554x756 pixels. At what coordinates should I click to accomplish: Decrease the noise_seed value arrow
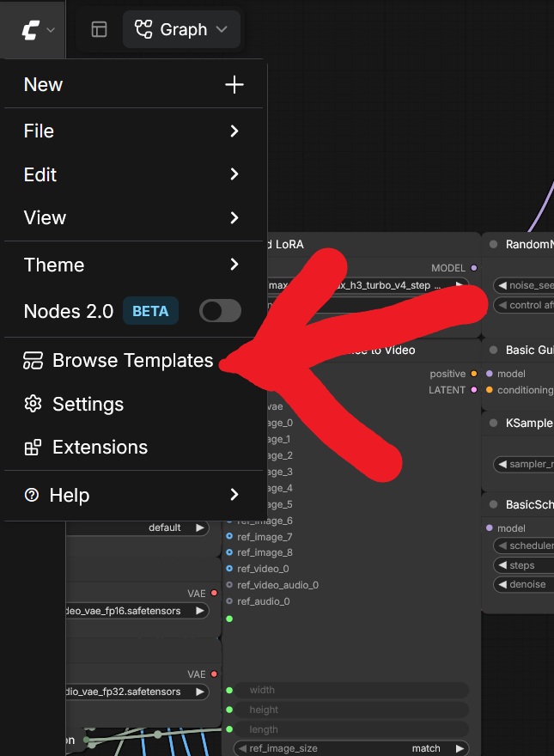(502, 285)
